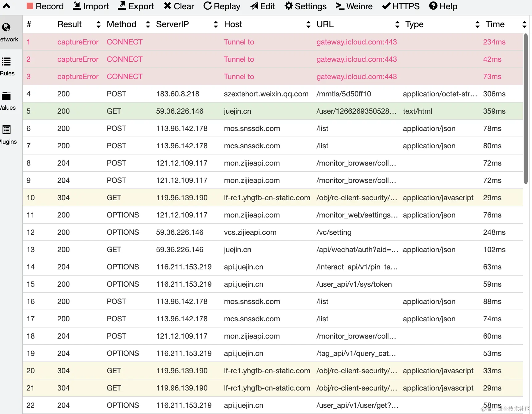Replay the selected request
Viewport: 532px width, 414px height.
point(222,6)
